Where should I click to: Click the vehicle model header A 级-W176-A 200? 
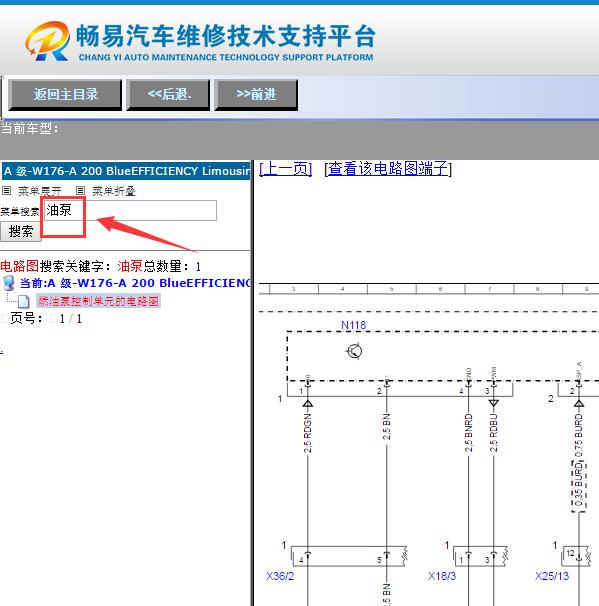[x=126, y=171]
